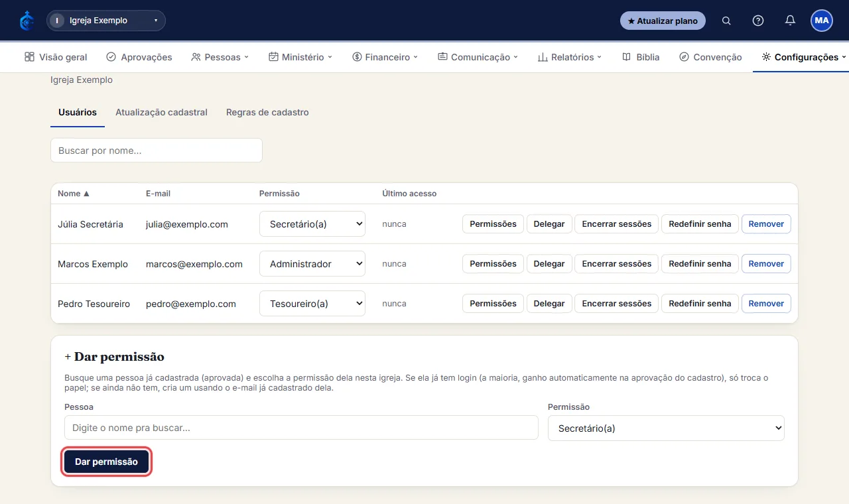Remove user Marcos Exemplo
The width and height of the screenshot is (849, 504).
(x=766, y=264)
